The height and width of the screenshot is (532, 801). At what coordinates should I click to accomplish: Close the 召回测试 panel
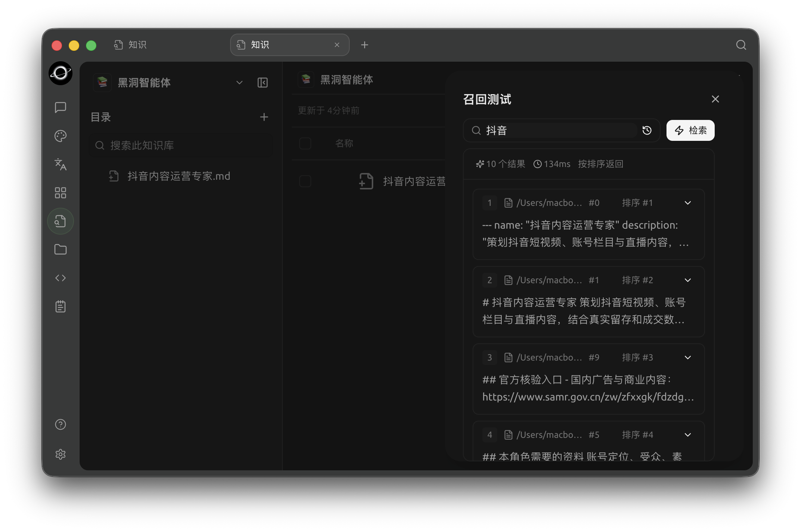[715, 99]
